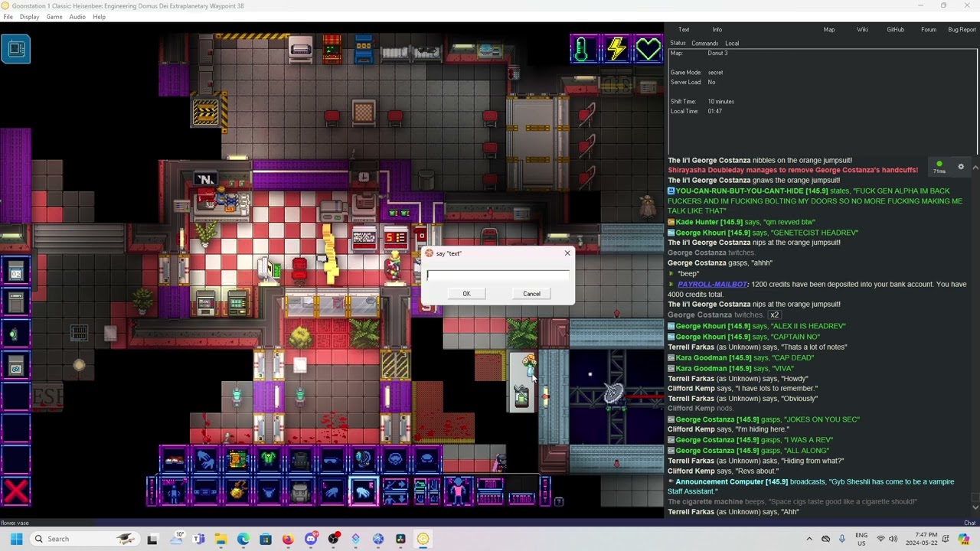Click the drop item down-arrow icon
Viewport: 980px width, 551px height.
pyautogui.click(x=395, y=498)
